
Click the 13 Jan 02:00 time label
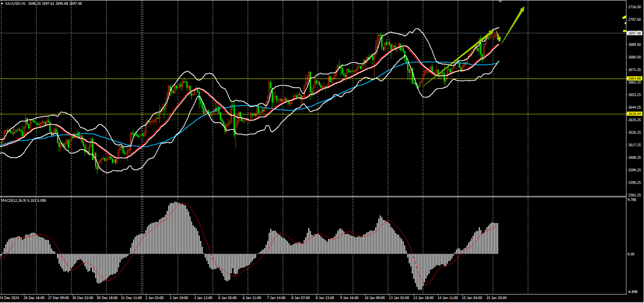[x=399, y=298]
